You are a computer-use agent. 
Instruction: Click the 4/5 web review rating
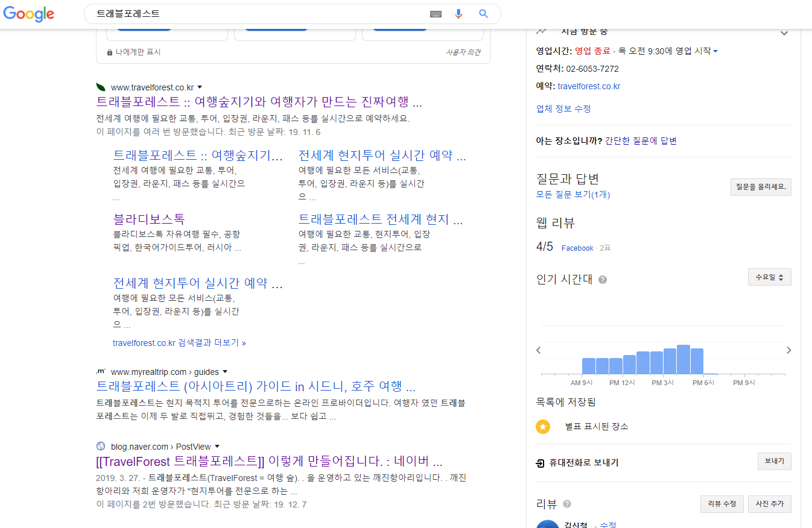[x=544, y=247]
